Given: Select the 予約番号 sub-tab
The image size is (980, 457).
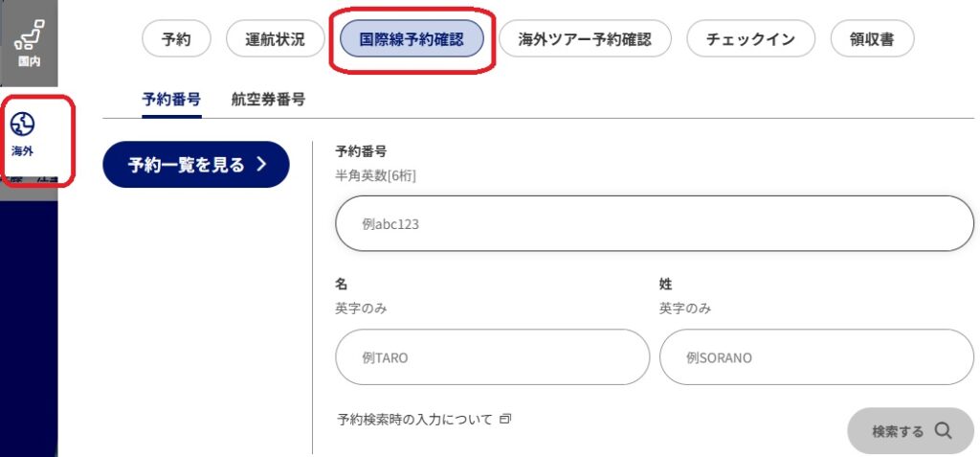Looking at the screenshot, I should [171, 99].
